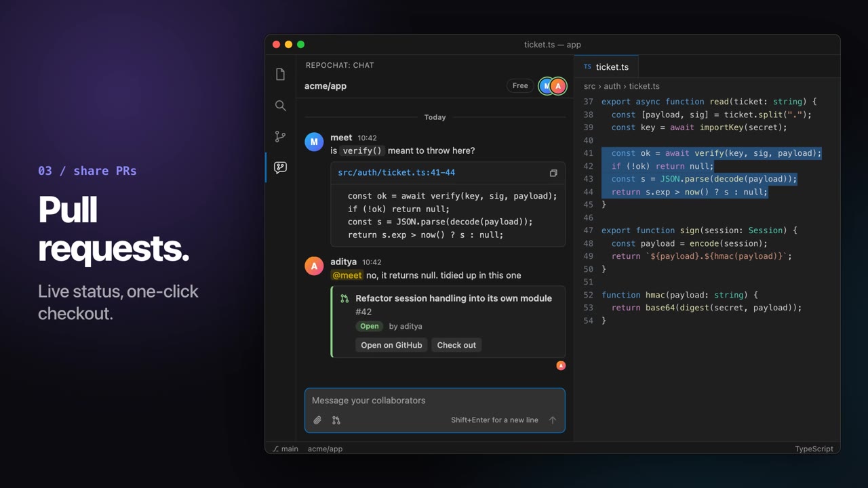Click the verify() inline code in meet's message
This screenshot has height=488, width=868.
click(x=362, y=150)
